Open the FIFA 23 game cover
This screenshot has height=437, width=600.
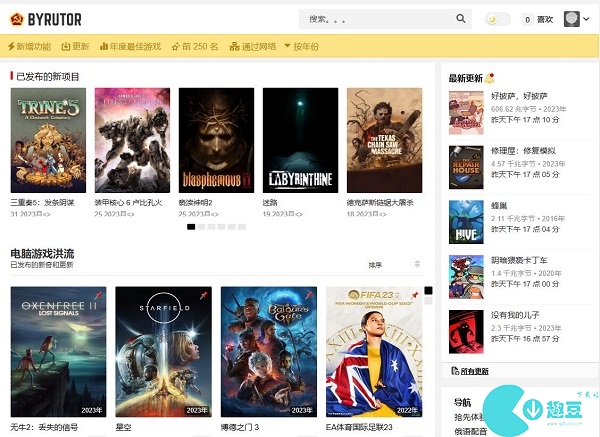[374, 352]
